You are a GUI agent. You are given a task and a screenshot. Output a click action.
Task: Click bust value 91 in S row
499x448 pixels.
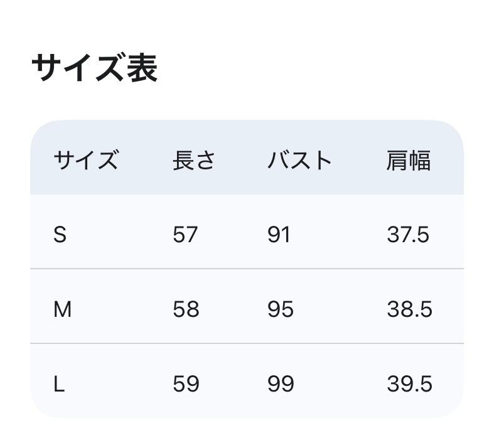(x=279, y=235)
